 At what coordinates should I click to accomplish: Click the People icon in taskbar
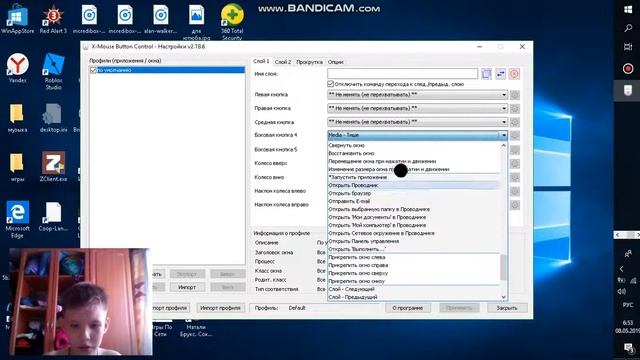[x=628, y=253]
